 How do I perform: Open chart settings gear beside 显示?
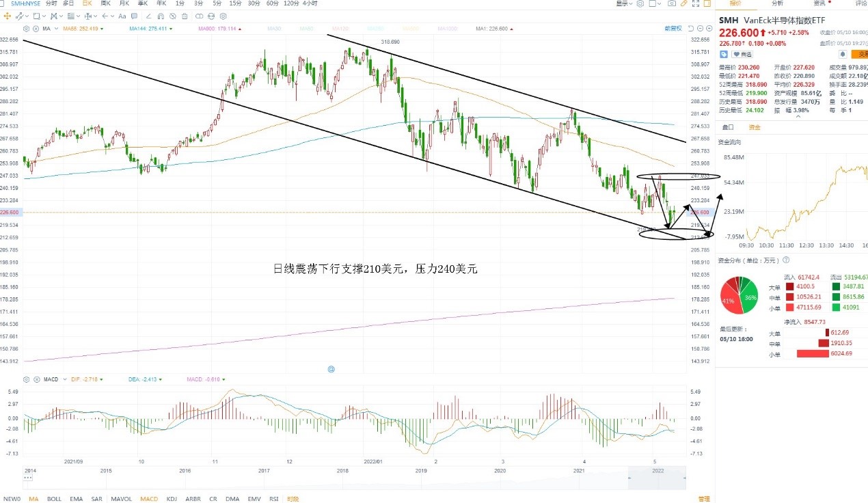click(640, 3)
